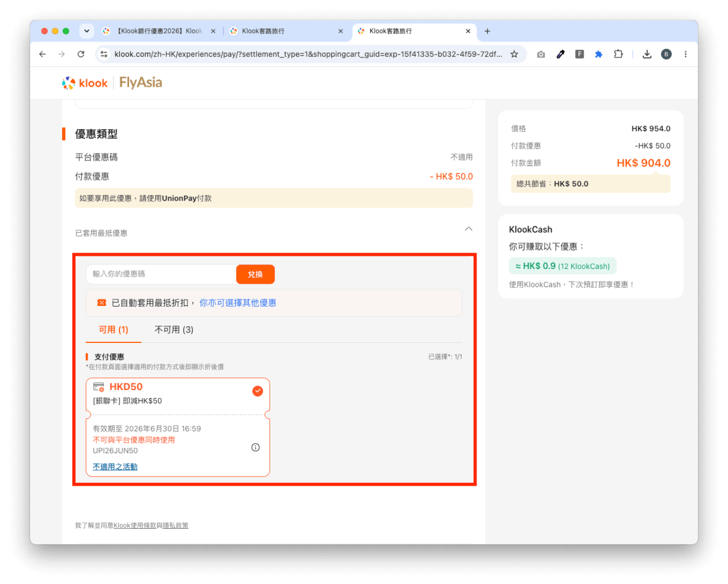728x584 pixels.
Task: Open the 隱私政策 link
Action: tap(176, 525)
